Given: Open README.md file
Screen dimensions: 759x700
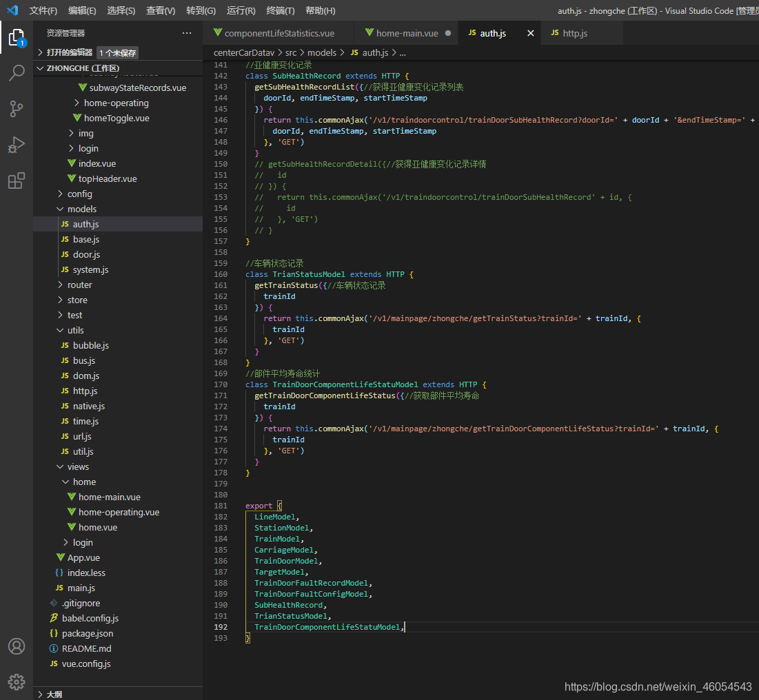Looking at the screenshot, I should click(86, 649).
